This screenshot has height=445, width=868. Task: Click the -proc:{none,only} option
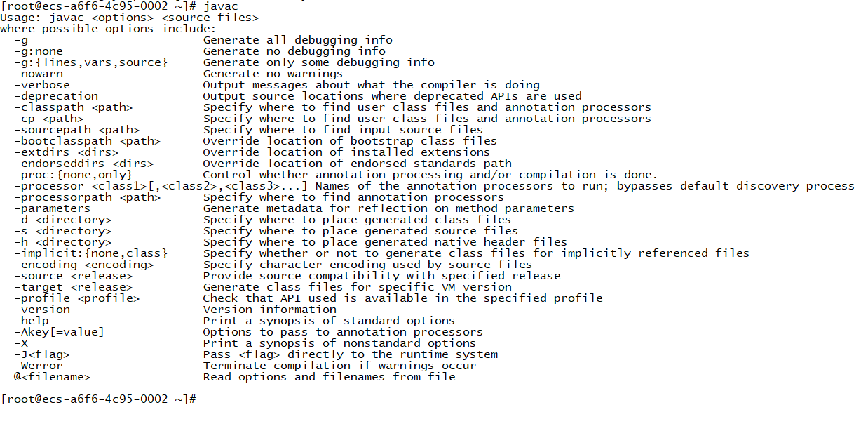click(73, 175)
